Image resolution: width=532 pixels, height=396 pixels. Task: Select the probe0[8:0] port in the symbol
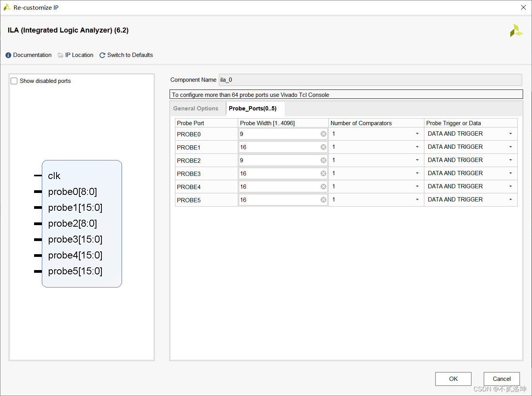[x=72, y=192]
